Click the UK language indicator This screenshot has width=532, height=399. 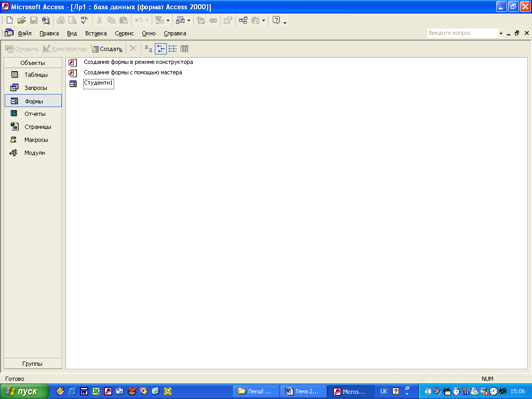384,391
